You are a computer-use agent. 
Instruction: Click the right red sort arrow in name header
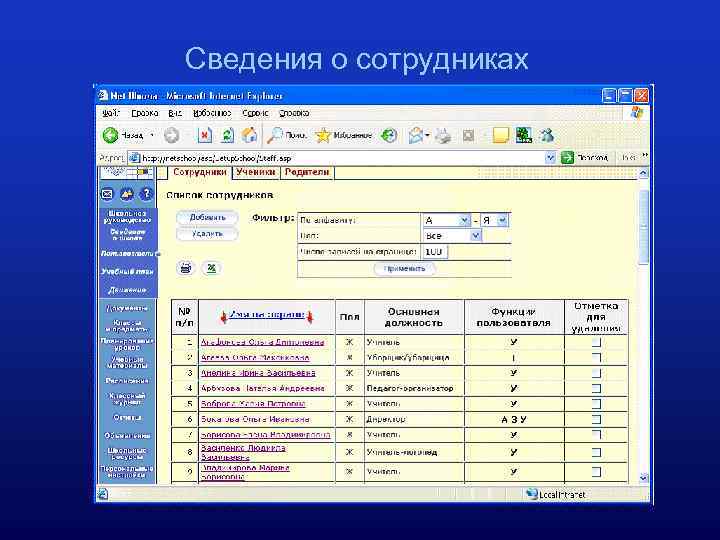(310, 316)
